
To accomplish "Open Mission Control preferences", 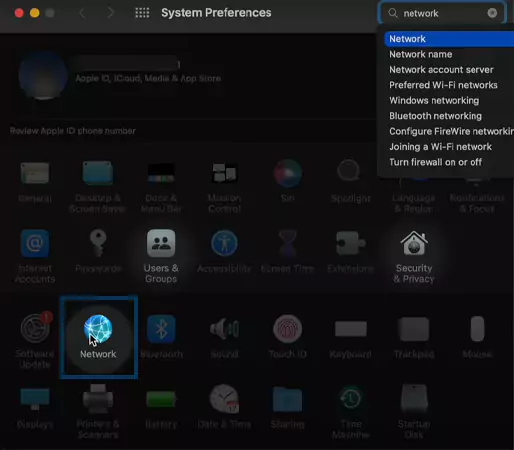I will (224, 173).
